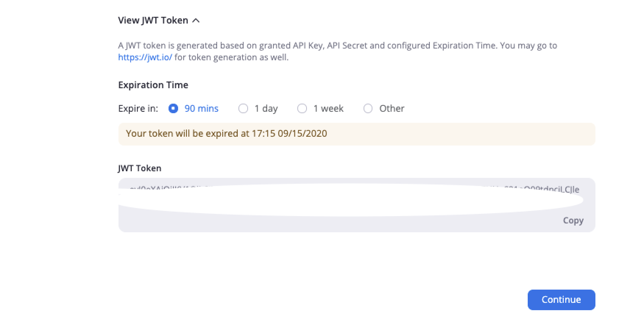644x319 pixels.
Task: Click the Expiration Time section heading
Action: click(x=153, y=85)
